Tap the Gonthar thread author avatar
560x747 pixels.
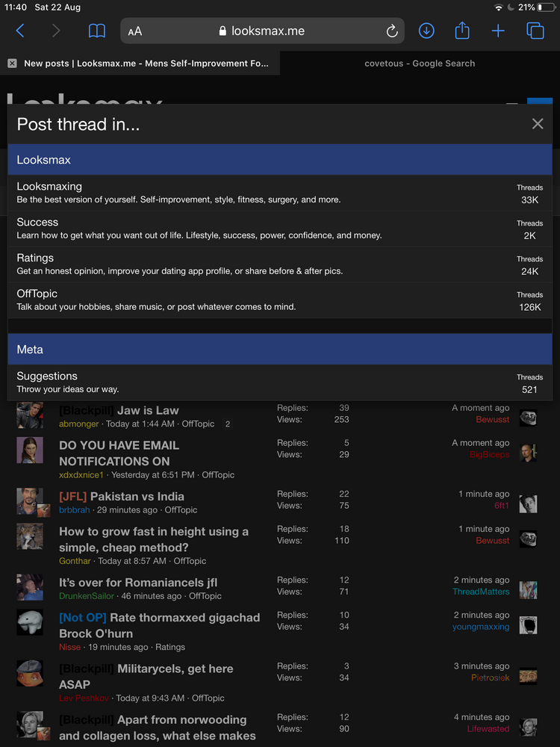tap(30, 537)
